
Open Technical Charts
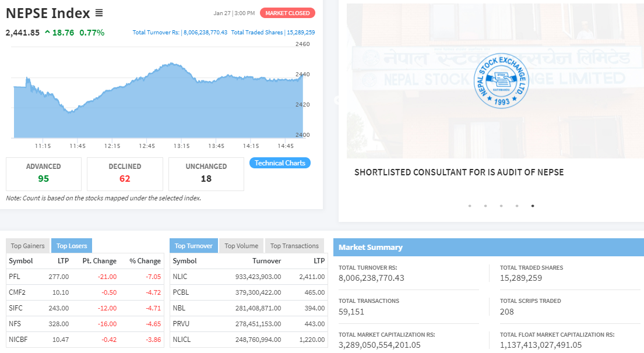point(280,163)
